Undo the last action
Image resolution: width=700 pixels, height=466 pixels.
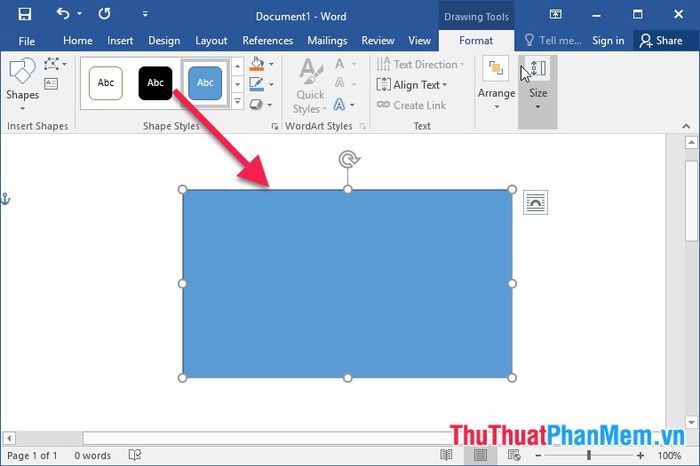pyautogui.click(x=63, y=14)
